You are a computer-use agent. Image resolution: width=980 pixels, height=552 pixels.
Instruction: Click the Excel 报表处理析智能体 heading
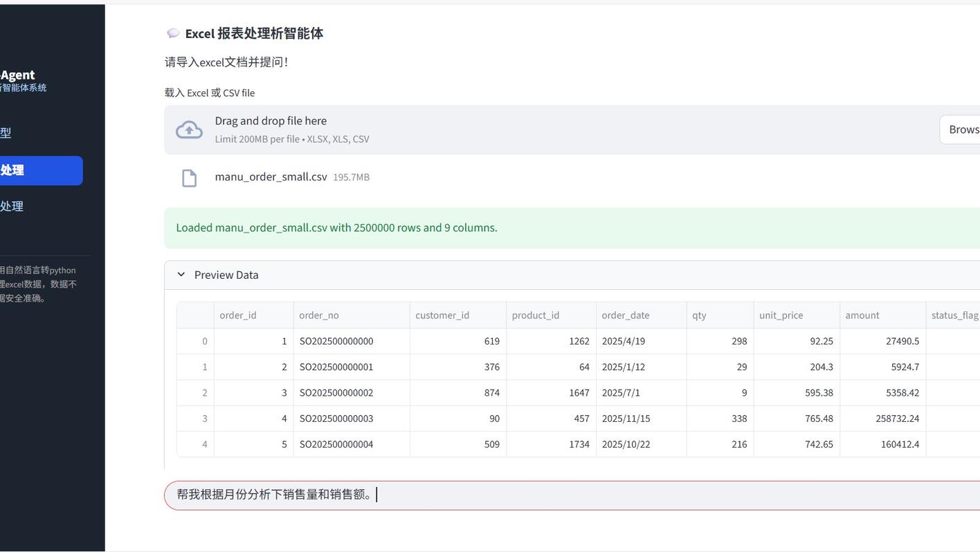click(x=254, y=33)
